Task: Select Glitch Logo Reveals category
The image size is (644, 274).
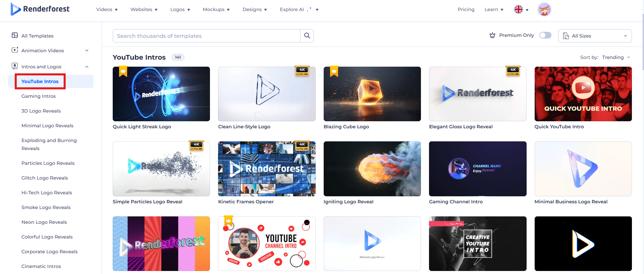Action: pos(45,178)
